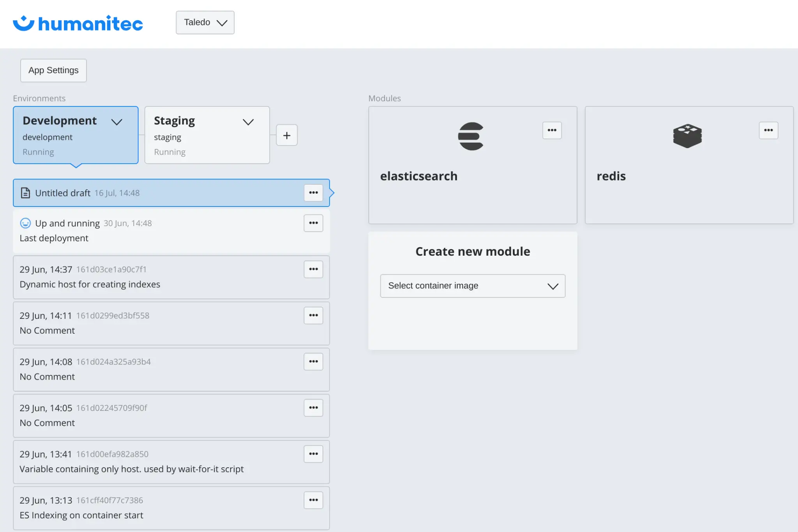Open more options for Up and running deployment

coord(313,223)
